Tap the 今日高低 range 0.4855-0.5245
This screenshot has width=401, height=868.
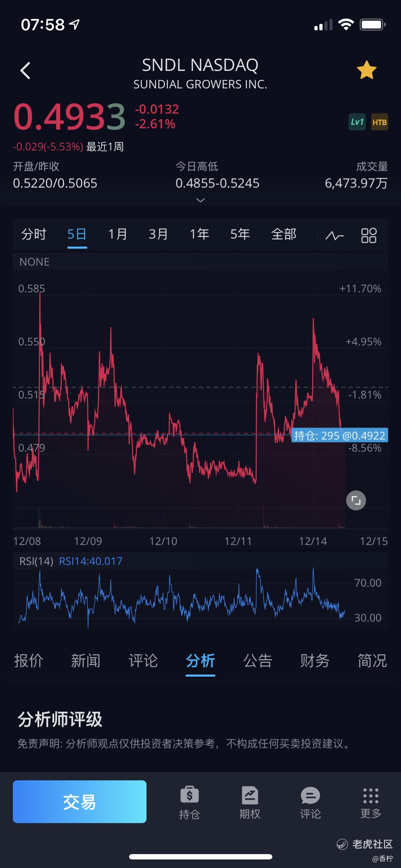[x=217, y=183]
